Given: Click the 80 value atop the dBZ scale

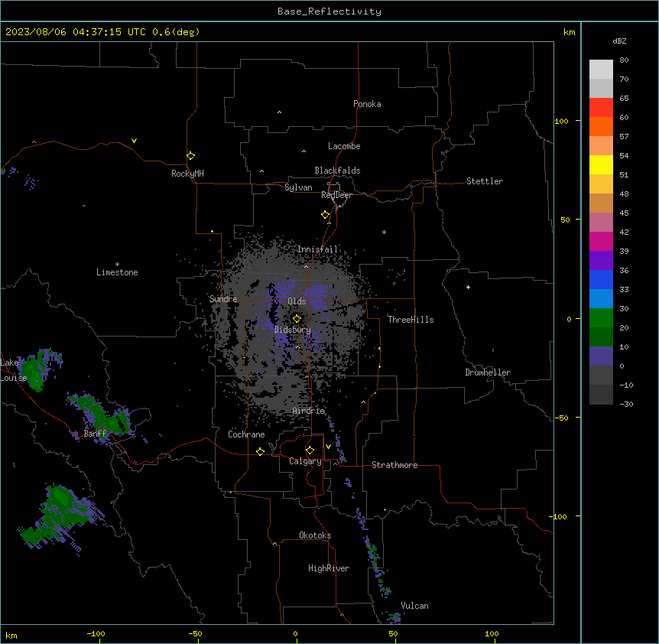Looking at the screenshot, I should click(624, 60).
